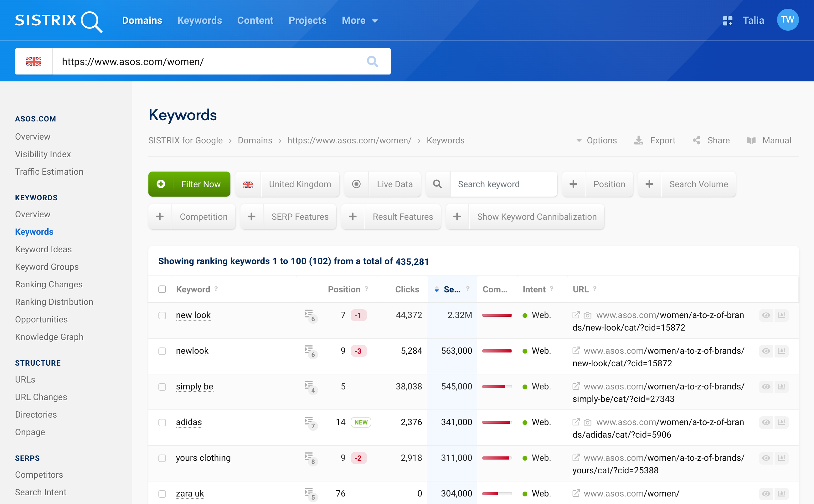Open URL Changes in sidebar
This screenshot has width=814, height=504.
[x=41, y=397]
